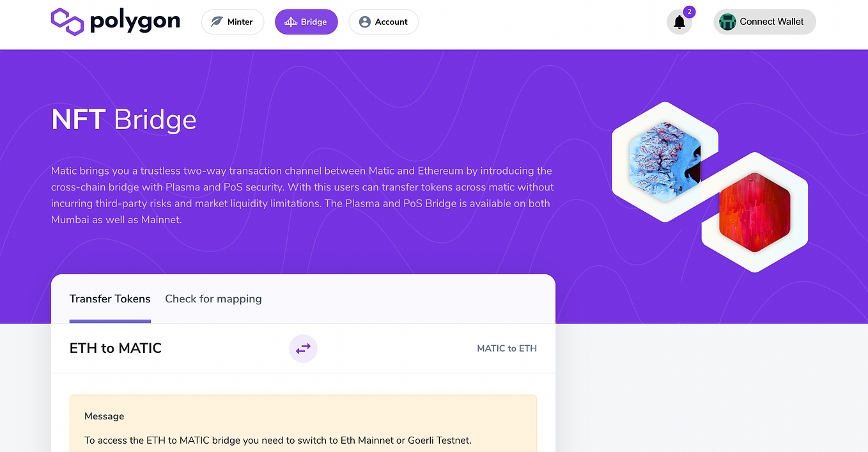
Task: Click the ETH to MATIC heading
Action: tap(115, 348)
